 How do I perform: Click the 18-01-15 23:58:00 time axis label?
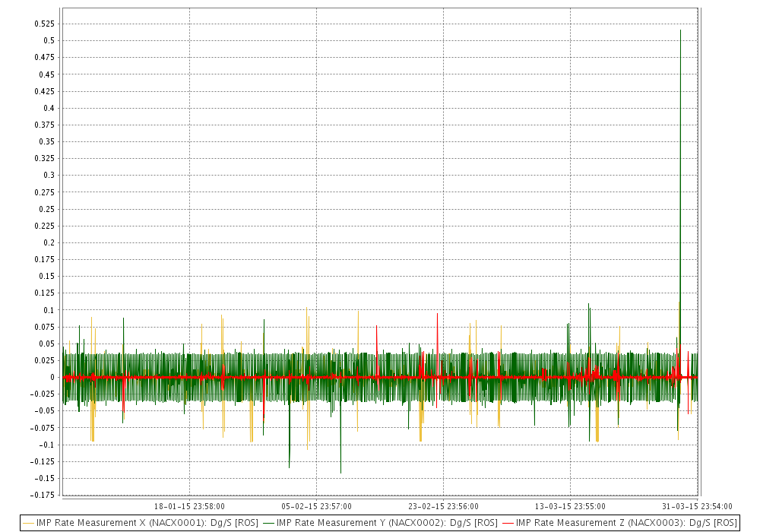189,506
